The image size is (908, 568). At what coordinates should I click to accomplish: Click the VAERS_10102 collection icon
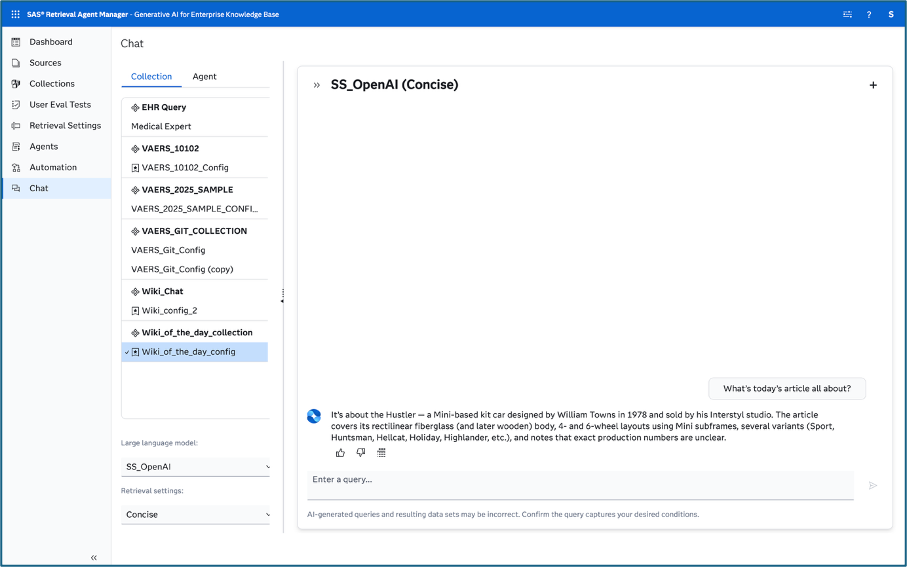(135, 149)
